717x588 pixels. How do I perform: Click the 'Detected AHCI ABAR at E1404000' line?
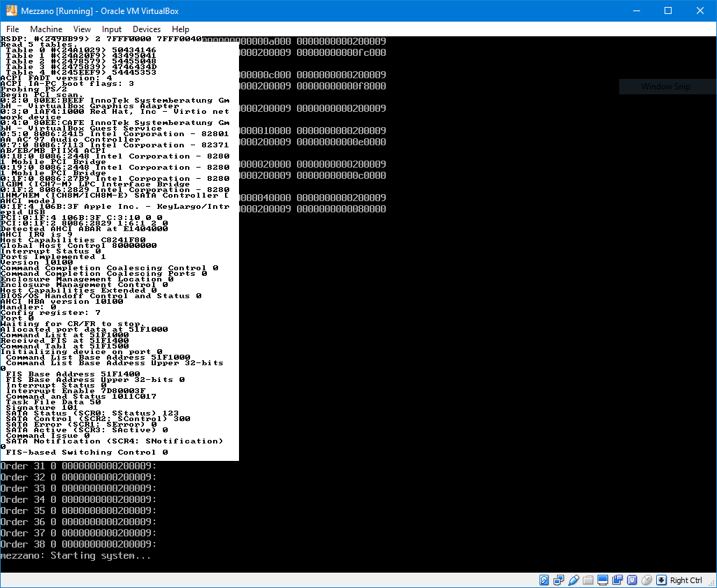[x=84, y=229]
